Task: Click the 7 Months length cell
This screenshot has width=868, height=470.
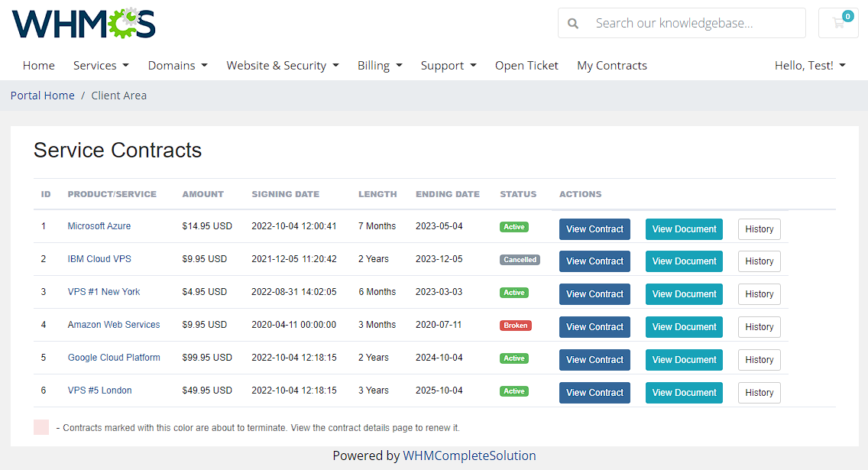Action: click(x=377, y=226)
